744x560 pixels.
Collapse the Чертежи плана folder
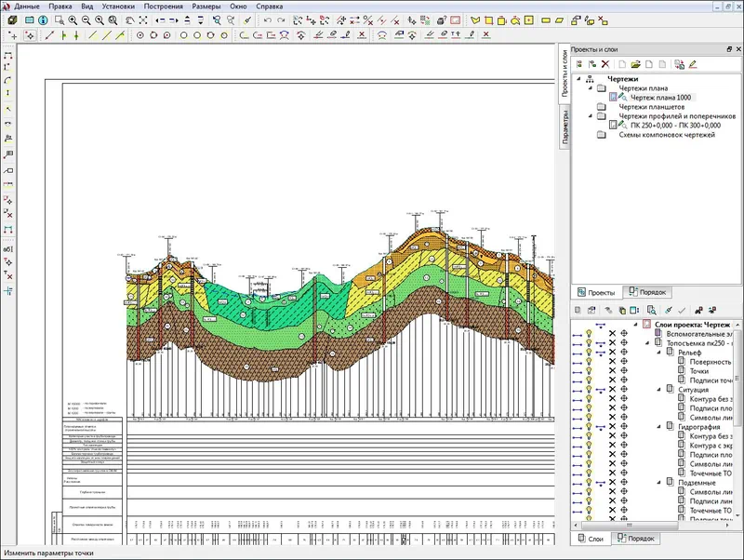[x=591, y=88]
